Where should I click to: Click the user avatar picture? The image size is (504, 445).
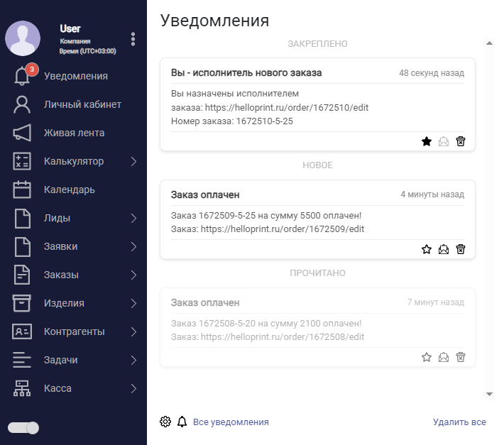23,38
